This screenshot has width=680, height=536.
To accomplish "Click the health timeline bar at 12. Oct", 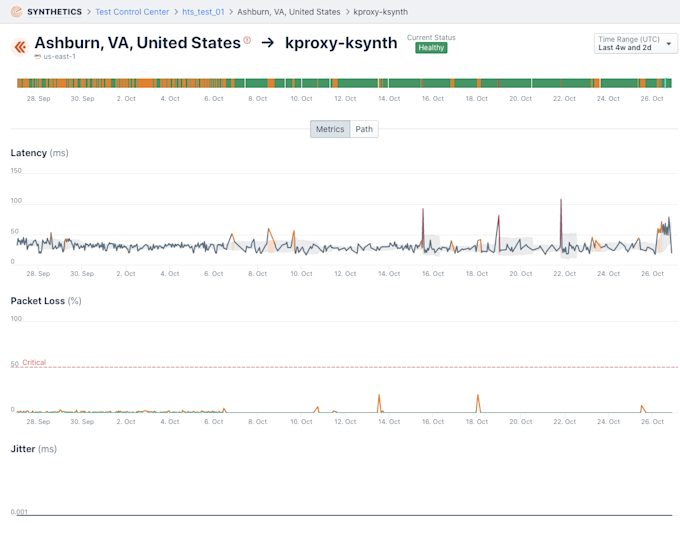I will tap(345, 83).
